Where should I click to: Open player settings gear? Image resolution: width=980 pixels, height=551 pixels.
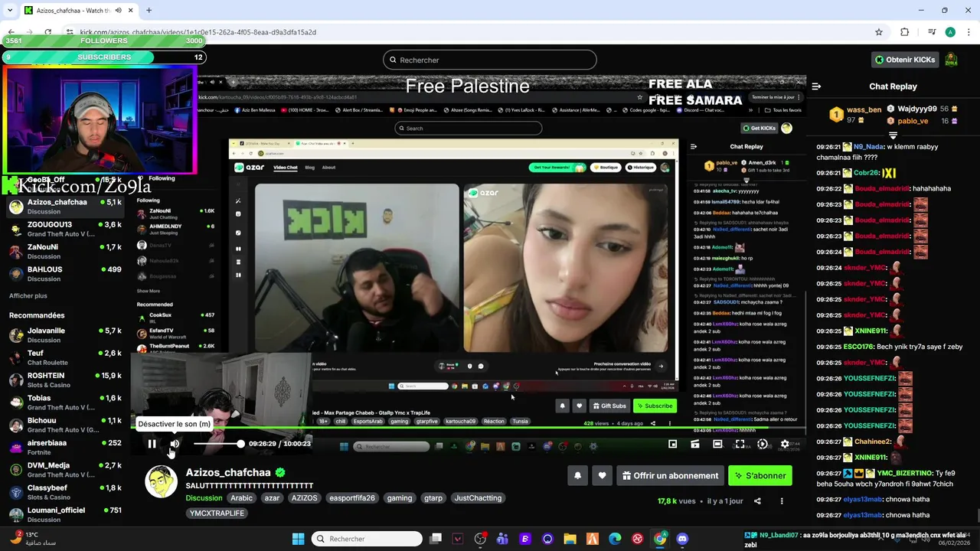coord(785,444)
